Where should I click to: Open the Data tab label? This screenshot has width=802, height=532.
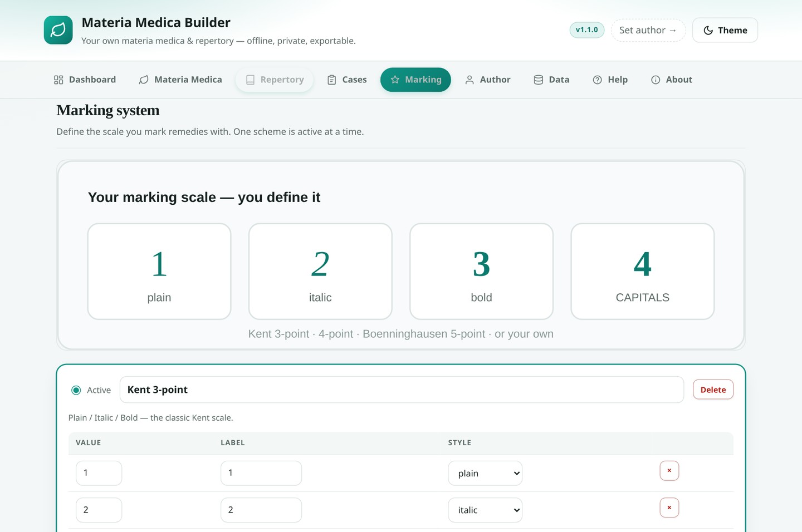tap(559, 80)
